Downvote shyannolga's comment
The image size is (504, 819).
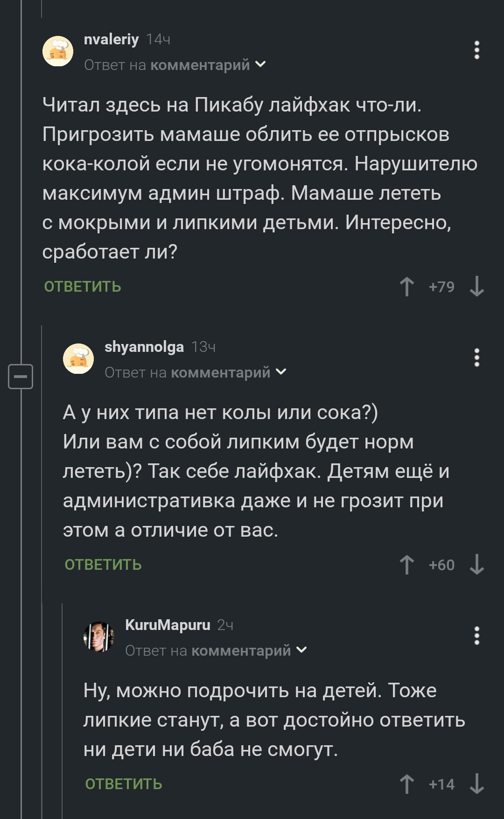(476, 565)
